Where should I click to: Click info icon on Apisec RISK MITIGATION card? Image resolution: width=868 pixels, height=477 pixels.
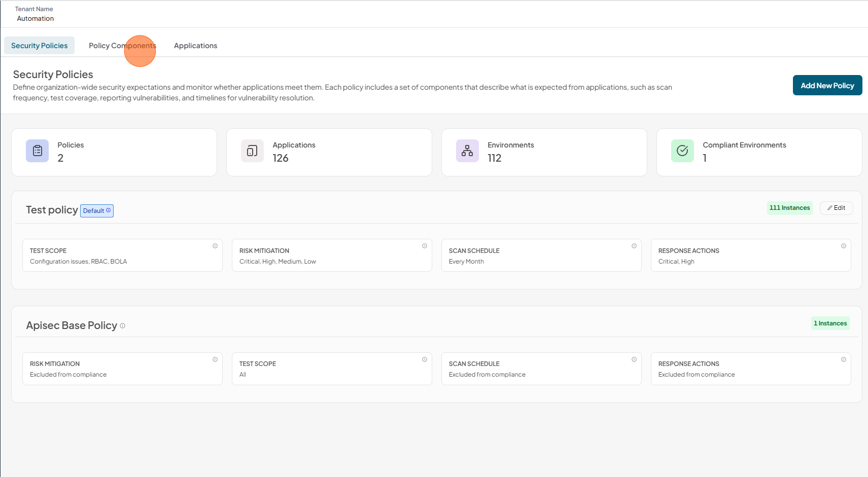tap(215, 359)
